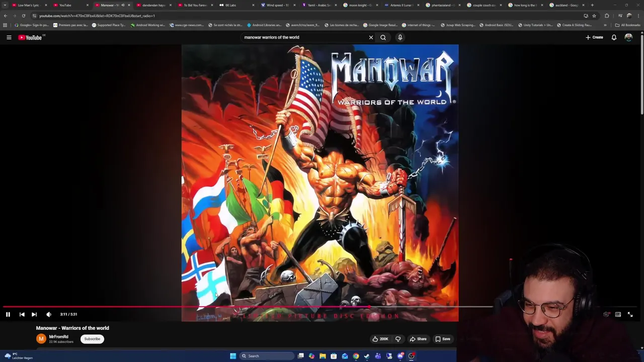Open the Unity Tutorials bookmark
The image size is (644, 362).
[534, 25]
